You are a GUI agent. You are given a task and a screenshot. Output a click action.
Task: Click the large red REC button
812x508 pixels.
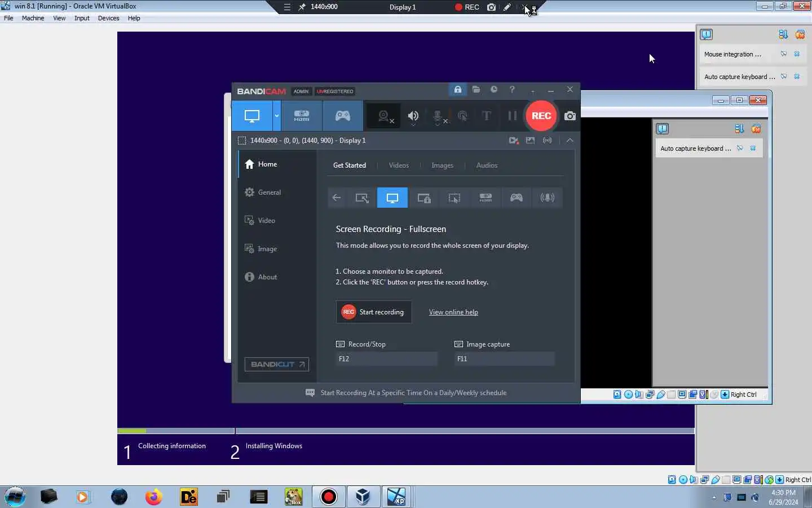click(x=541, y=116)
